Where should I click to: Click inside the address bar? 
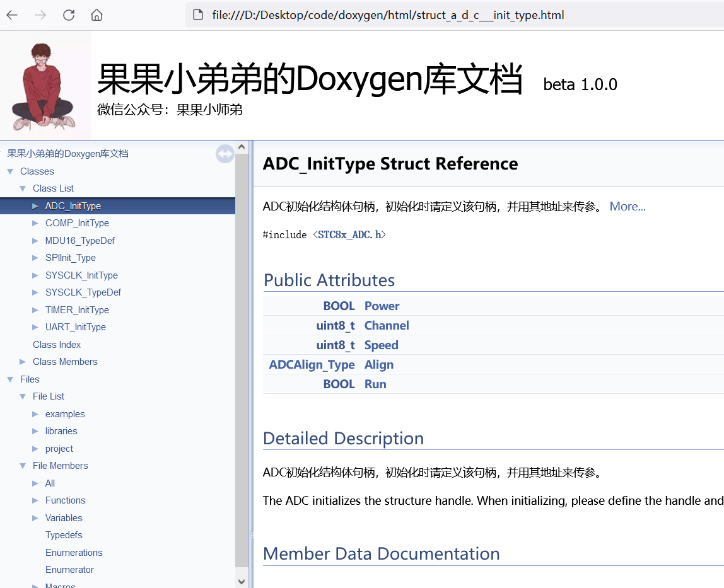[378, 15]
